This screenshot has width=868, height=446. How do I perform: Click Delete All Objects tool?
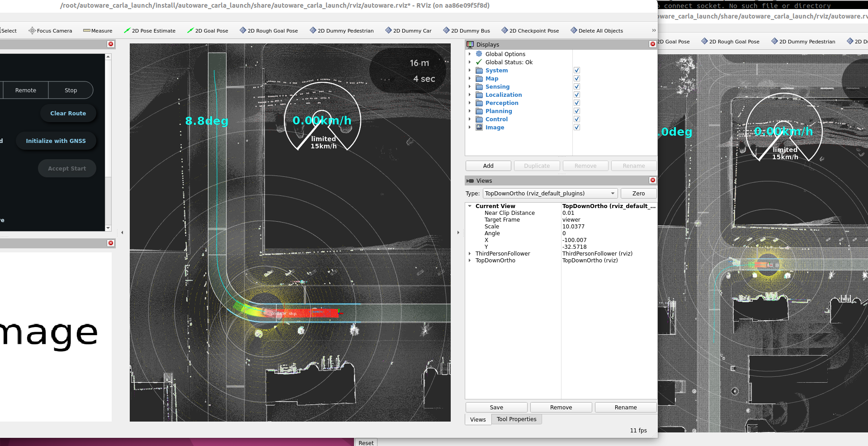597,31
